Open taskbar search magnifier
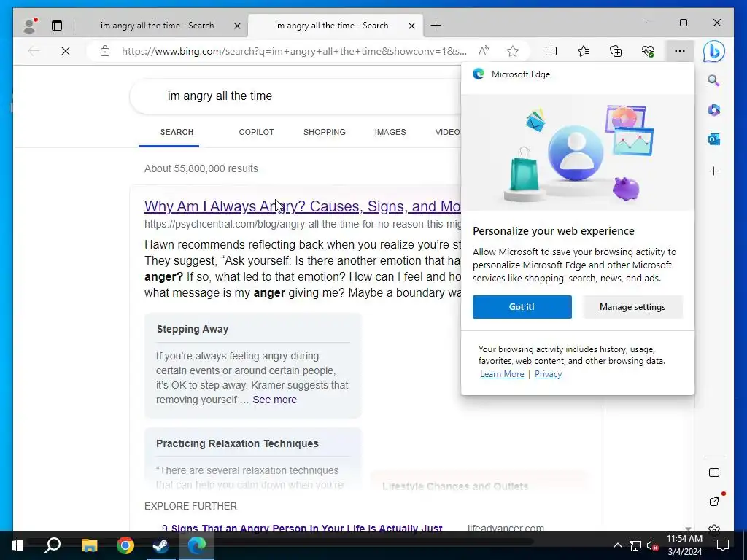 tap(53, 545)
